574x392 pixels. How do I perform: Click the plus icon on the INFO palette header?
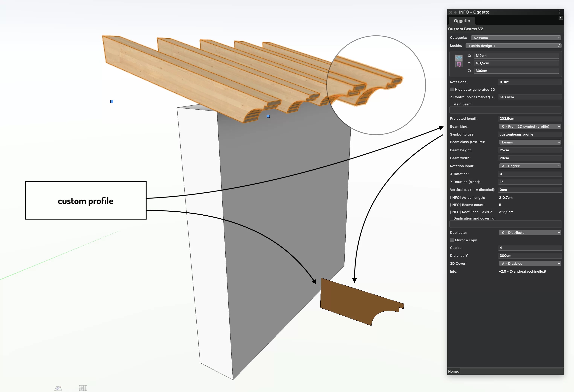tap(455, 12)
